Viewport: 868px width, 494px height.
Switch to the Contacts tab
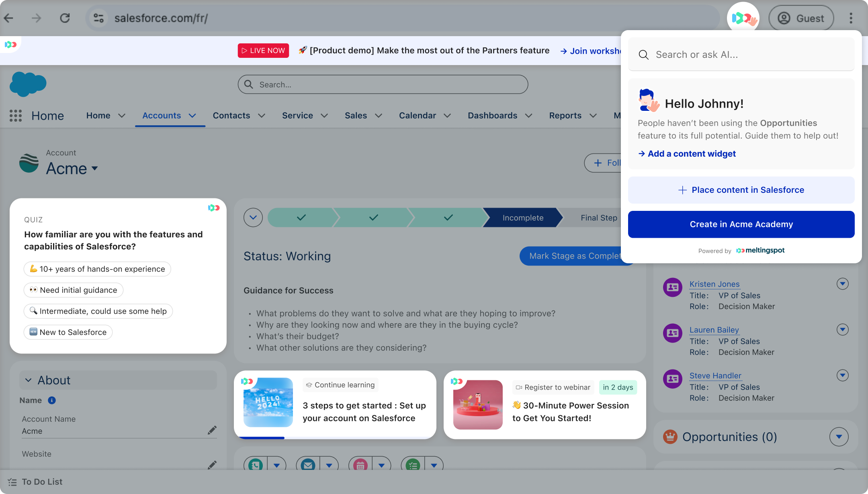pos(231,116)
